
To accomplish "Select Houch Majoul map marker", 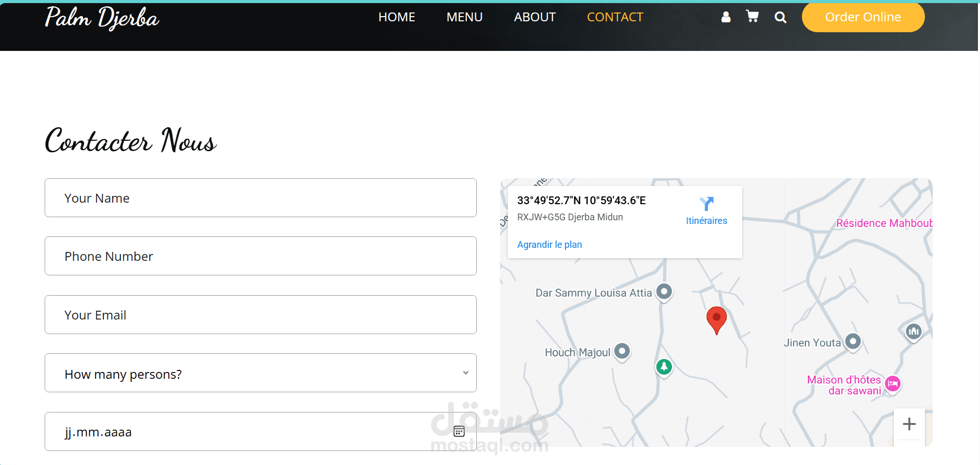I will click(622, 352).
